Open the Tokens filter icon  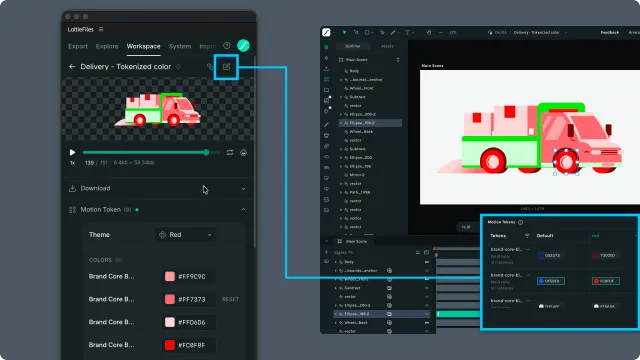(527, 236)
